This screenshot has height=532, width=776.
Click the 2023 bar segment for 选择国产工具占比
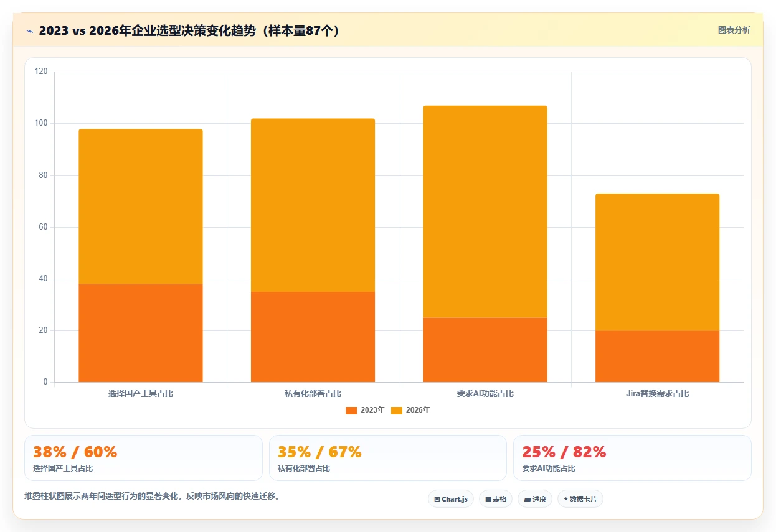(x=141, y=333)
